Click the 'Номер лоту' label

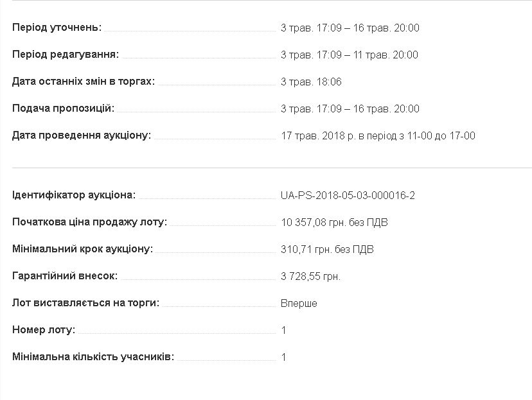pyautogui.click(x=44, y=330)
